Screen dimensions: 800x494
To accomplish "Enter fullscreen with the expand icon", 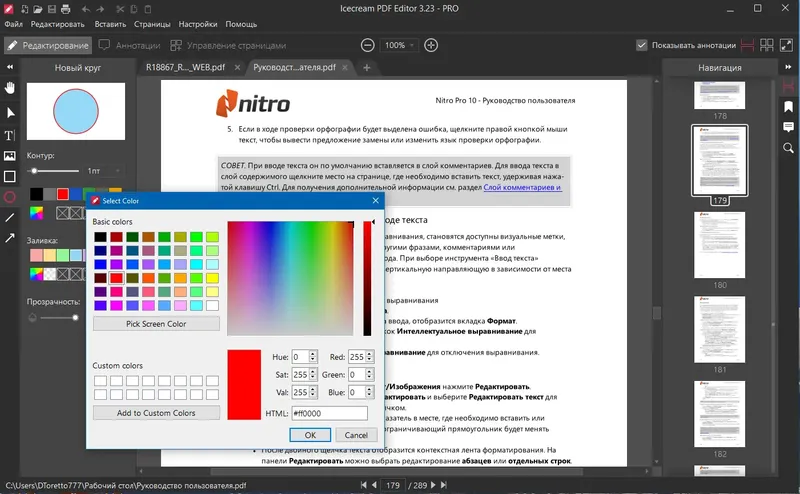I will pos(786,45).
